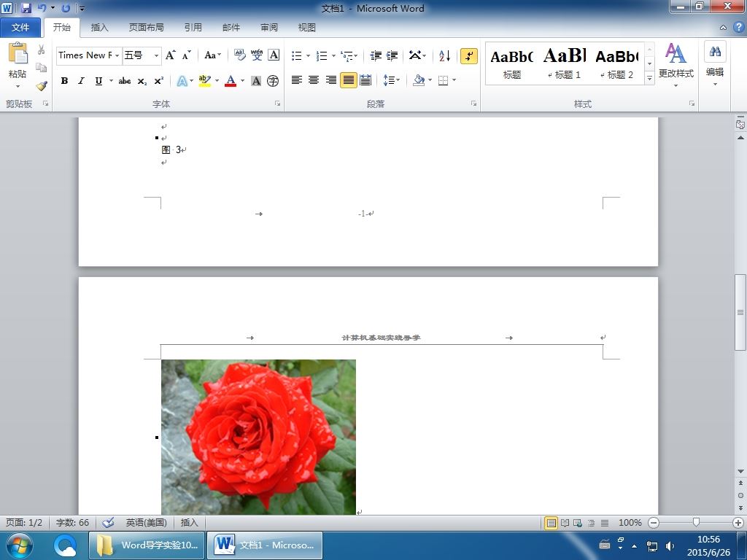747x560 pixels.
Task: Switch to 页面布局 Page Layout tab
Action: tap(146, 28)
